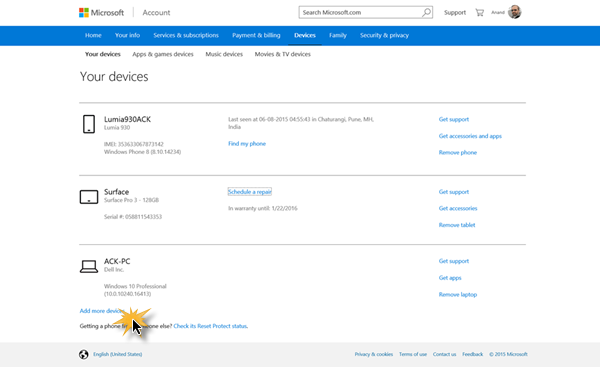Click the search magnifier icon
Screen dimensions: 600x367
tap(426, 12)
